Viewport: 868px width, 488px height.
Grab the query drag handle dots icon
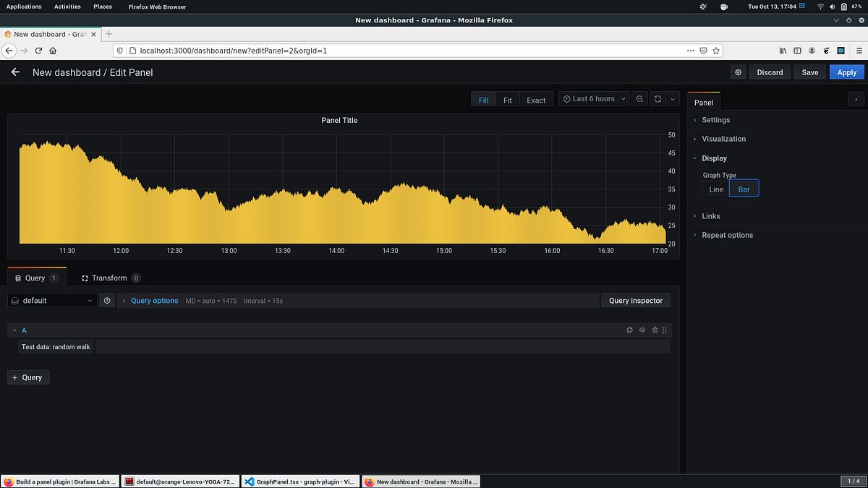pos(664,330)
